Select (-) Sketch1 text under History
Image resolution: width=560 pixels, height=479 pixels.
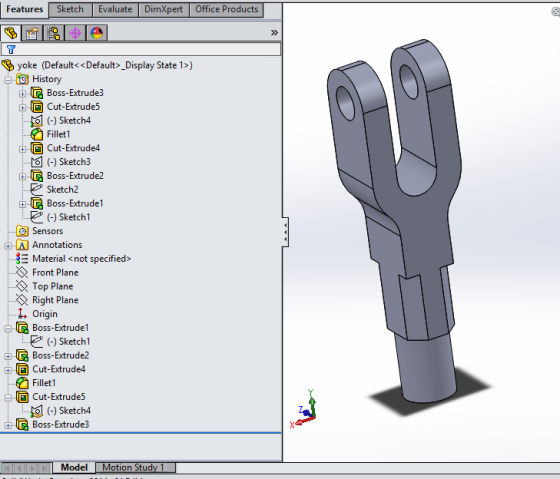pyautogui.click(x=69, y=217)
